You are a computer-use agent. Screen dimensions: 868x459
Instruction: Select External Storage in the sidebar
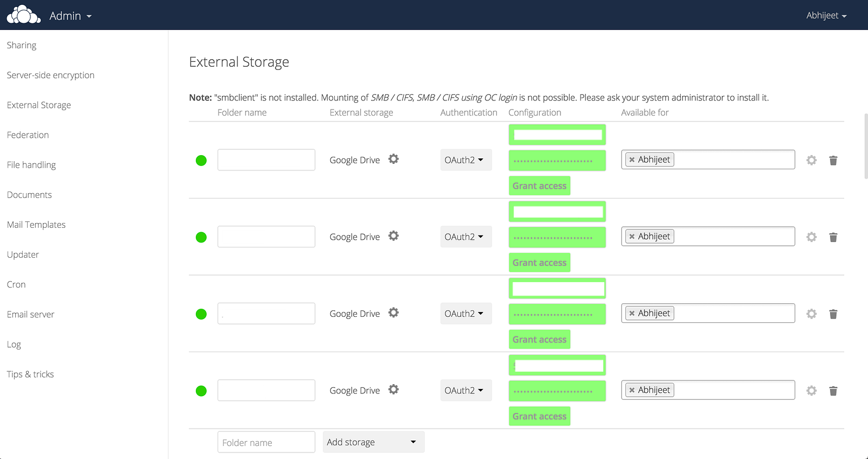[39, 105]
